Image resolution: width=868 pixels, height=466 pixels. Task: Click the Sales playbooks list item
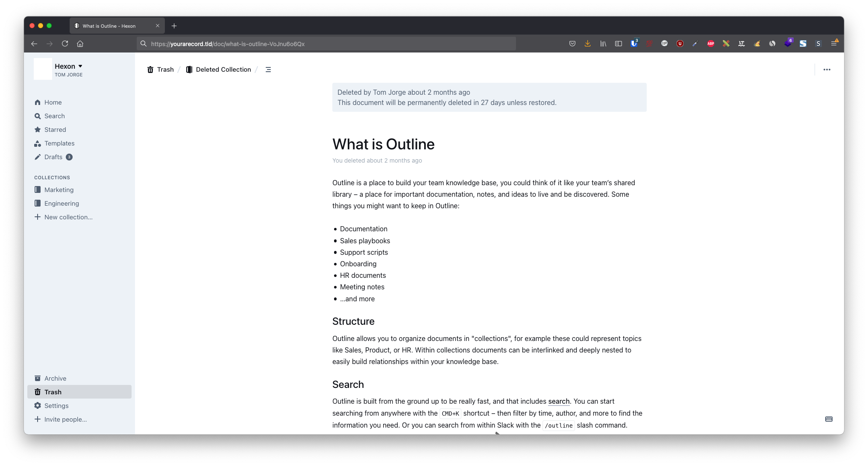coord(365,241)
